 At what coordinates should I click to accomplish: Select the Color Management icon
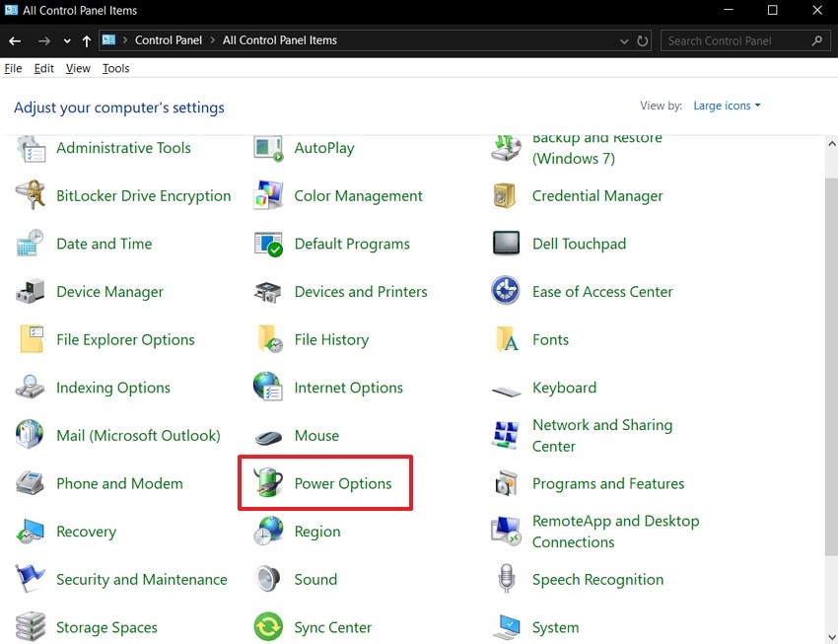pos(268,195)
